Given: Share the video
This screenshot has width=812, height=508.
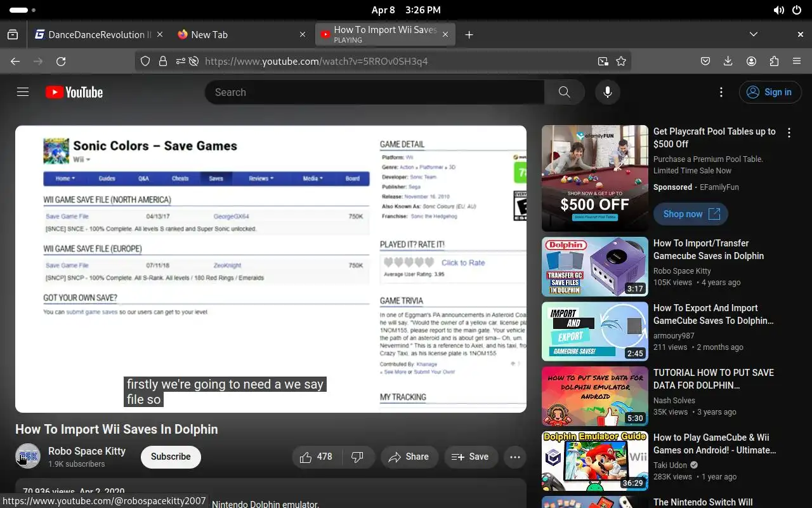Looking at the screenshot, I should point(409,457).
